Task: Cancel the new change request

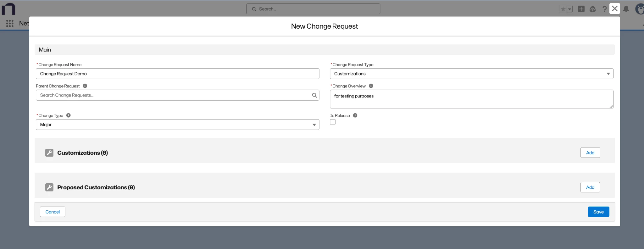Action: click(x=53, y=212)
